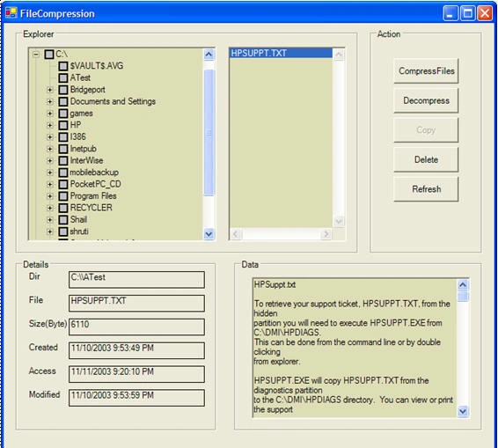Image resolution: width=498 pixels, height=448 pixels.
Task: Tick the checkbox next to Bridgeport
Action: (x=63, y=90)
